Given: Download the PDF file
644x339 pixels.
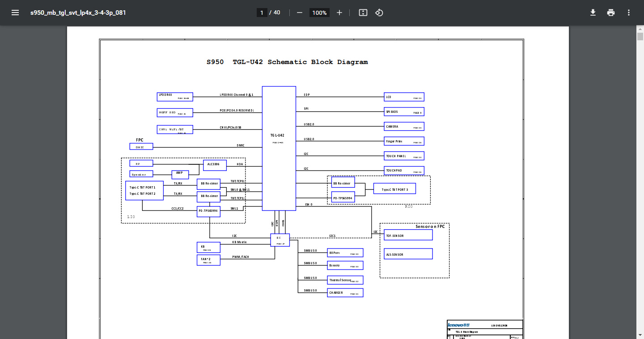Looking at the screenshot, I should pos(593,13).
